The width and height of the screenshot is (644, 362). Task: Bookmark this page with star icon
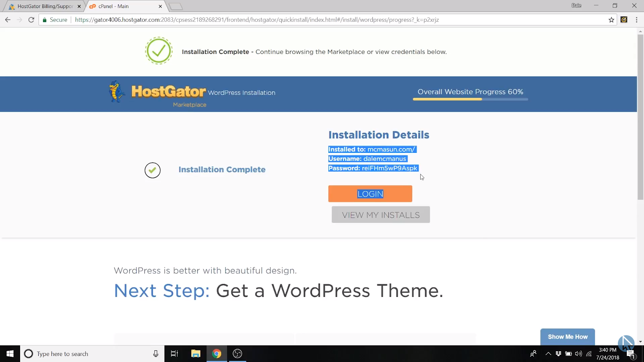tap(611, 20)
